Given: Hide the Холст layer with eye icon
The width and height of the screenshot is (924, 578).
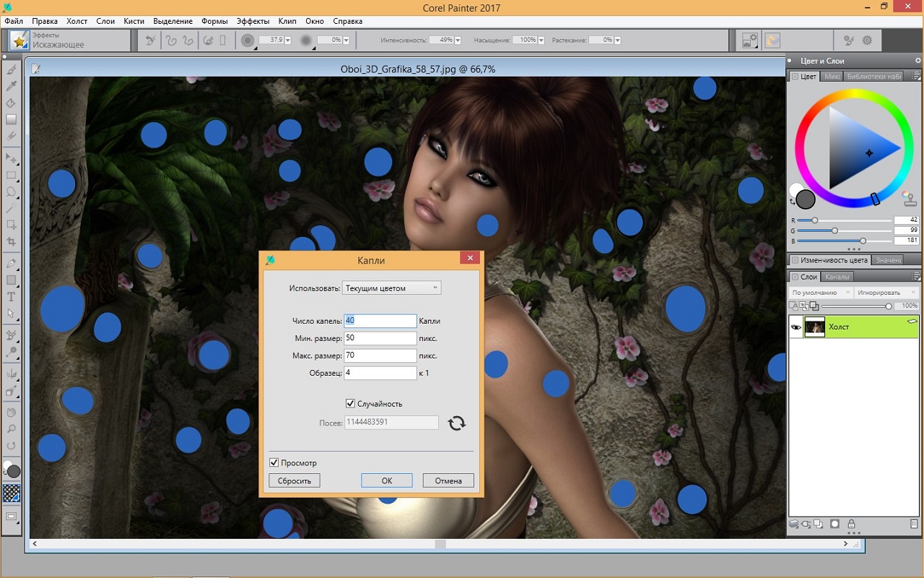Looking at the screenshot, I should click(x=796, y=327).
